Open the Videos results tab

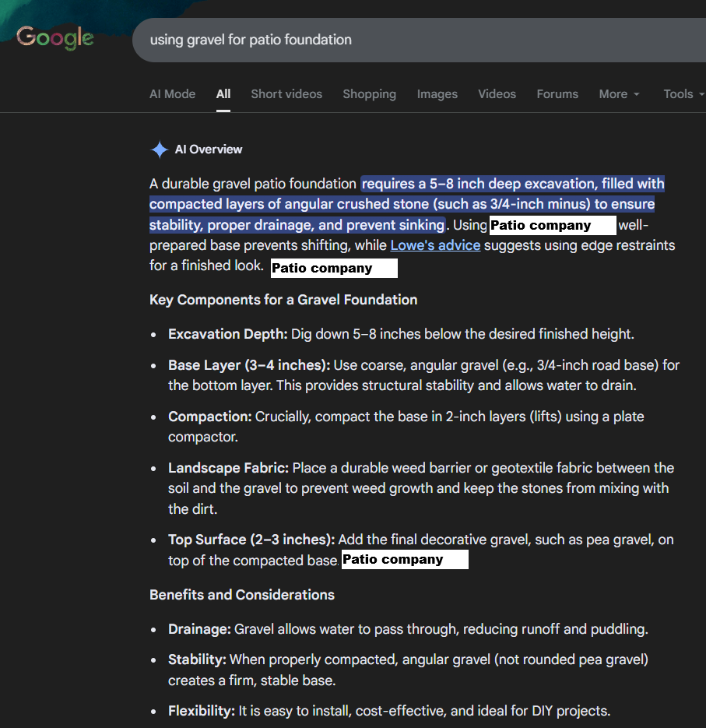[x=497, y=94]
